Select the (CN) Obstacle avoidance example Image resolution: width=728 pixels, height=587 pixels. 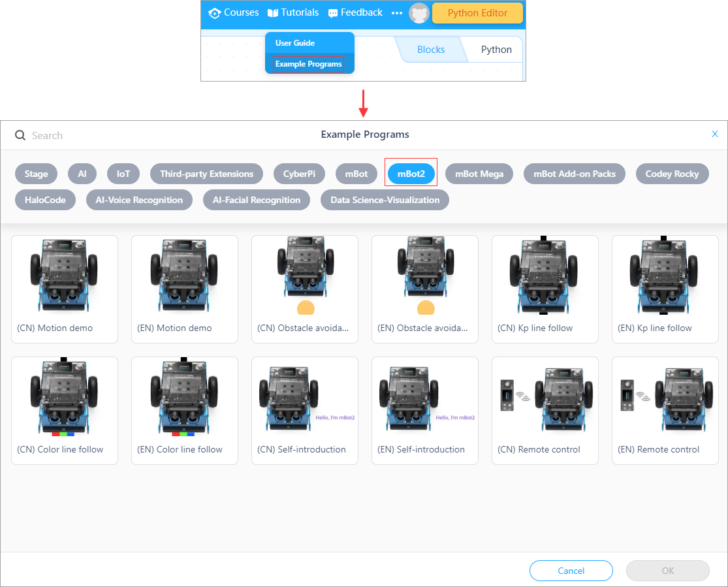point(304,289)
